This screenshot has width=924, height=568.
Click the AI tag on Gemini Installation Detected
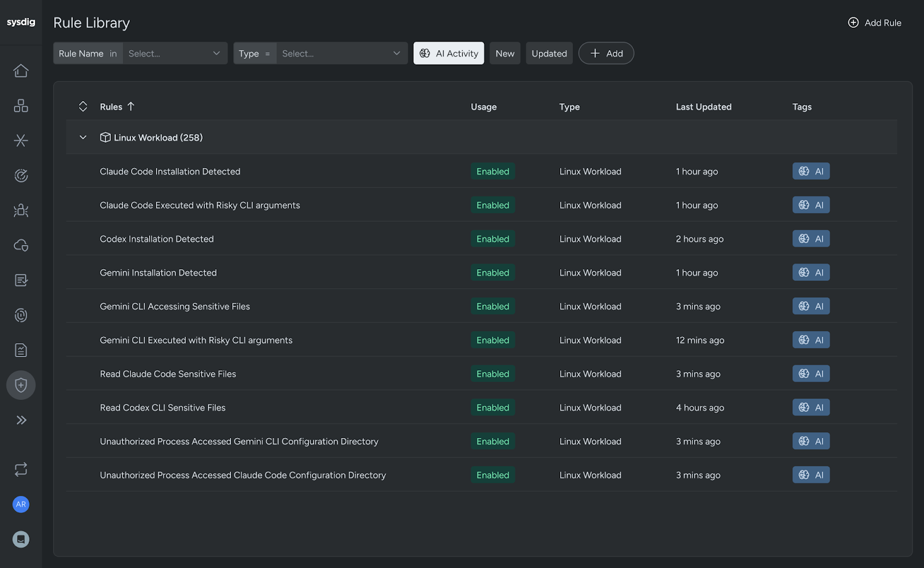pos(811,272)
